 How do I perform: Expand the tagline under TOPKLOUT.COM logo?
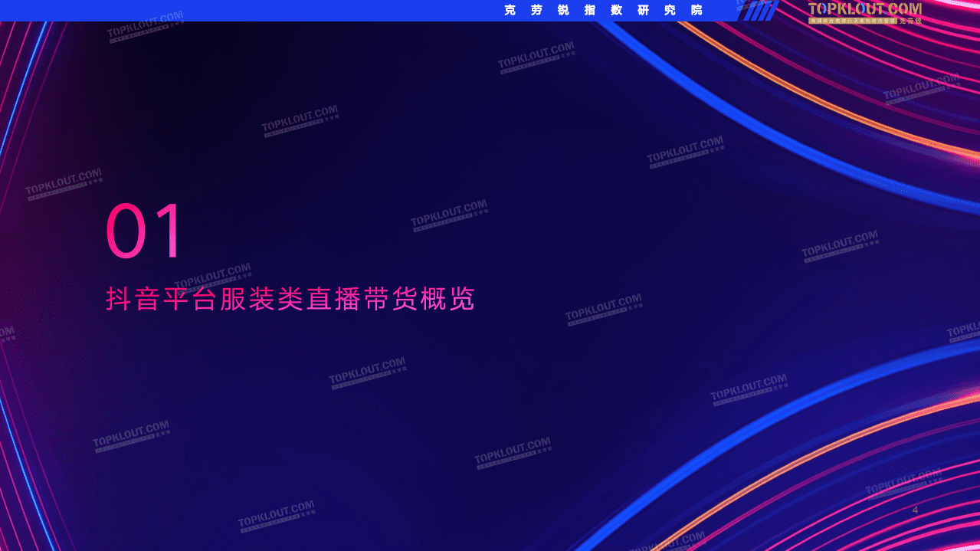pos(854,21)
